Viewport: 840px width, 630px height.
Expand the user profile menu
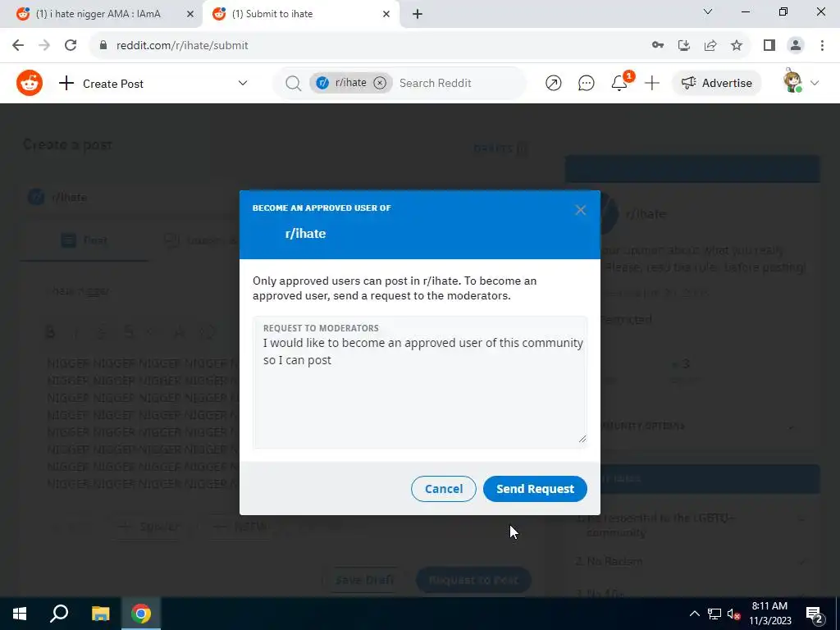tap(815, 83)
